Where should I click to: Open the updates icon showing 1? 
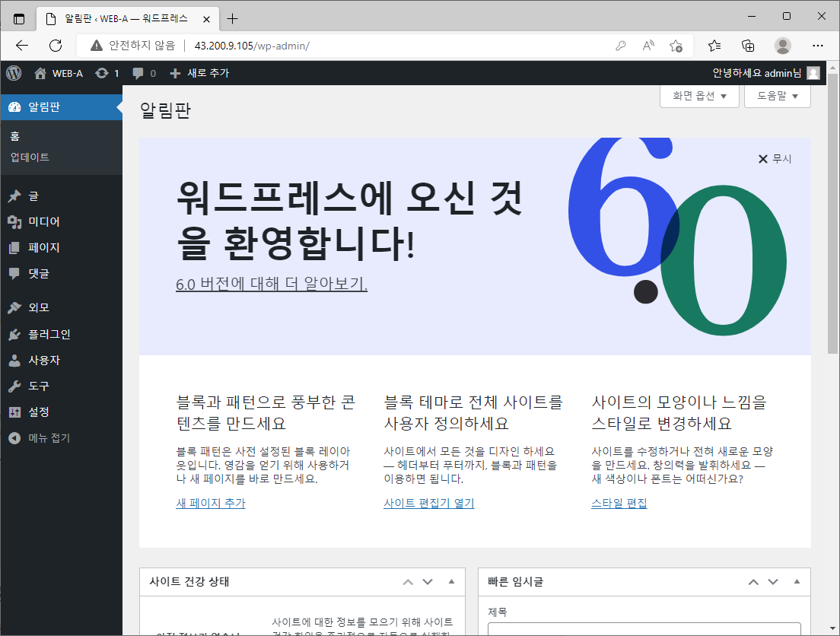coord(102,73)
